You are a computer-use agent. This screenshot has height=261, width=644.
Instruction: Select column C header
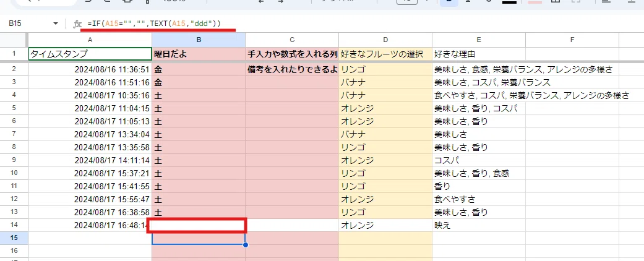(292, 40)
